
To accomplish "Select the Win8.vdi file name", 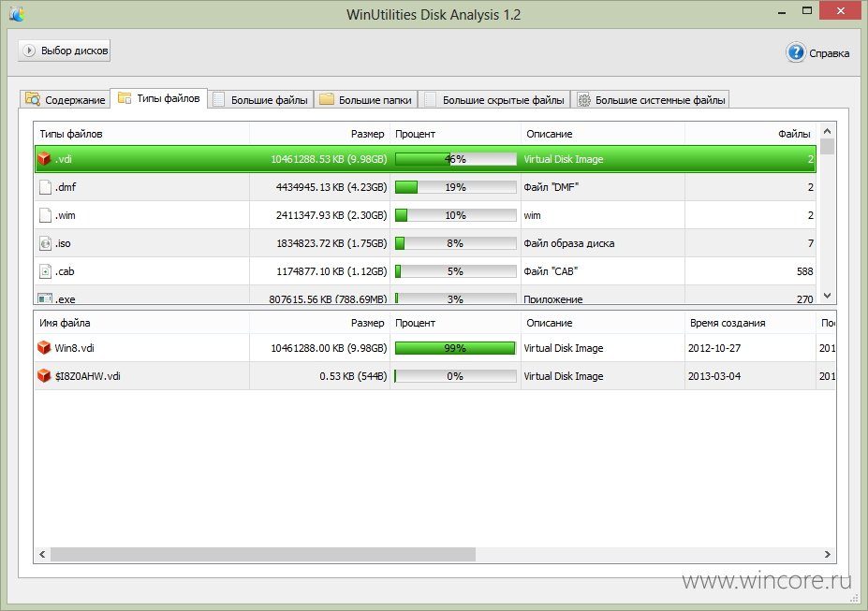I will pos(74,348).
